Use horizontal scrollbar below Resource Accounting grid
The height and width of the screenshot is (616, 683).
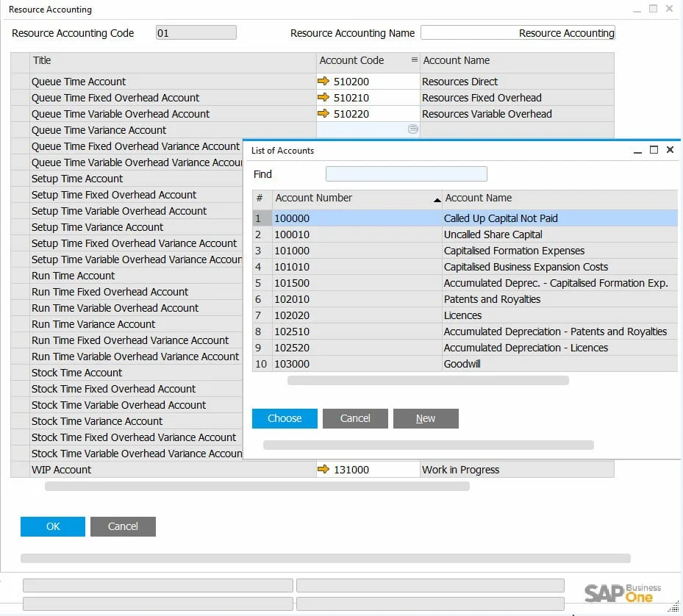tap(257, 486)
